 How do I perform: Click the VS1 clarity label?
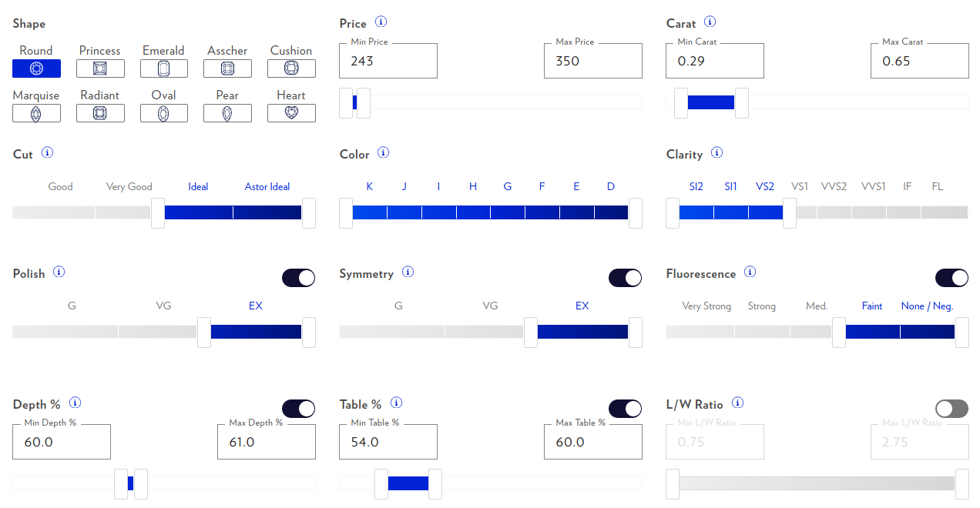click(x=800, y=187)
